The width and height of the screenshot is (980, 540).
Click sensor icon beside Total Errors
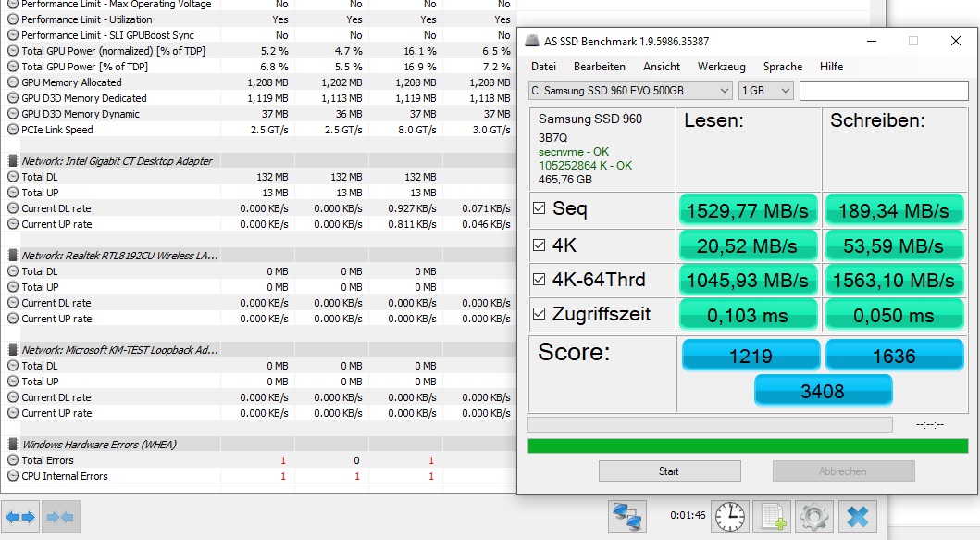[x=13, y=460]
